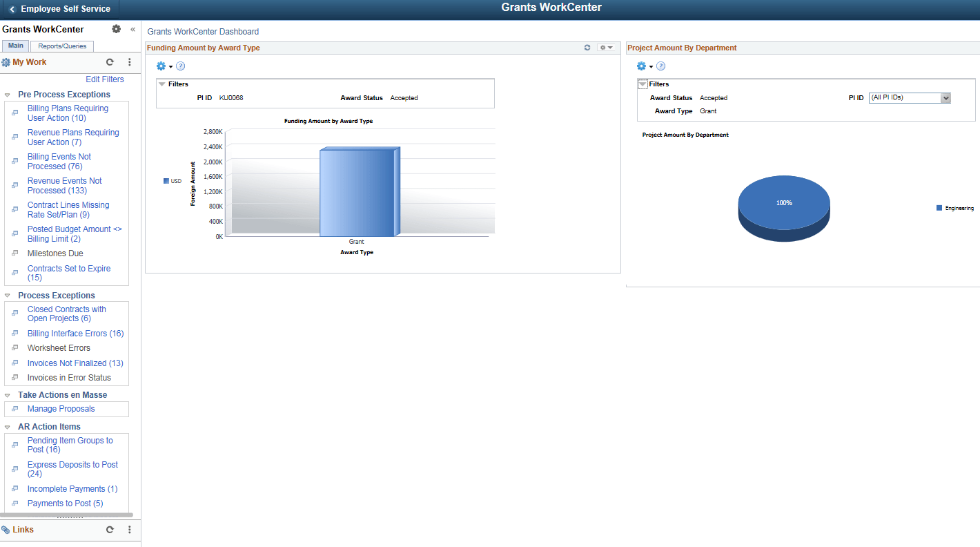Click the PI ID value KU0068
Image resolution: width=980 pixels, height=547 pixels.
(231, 98)
